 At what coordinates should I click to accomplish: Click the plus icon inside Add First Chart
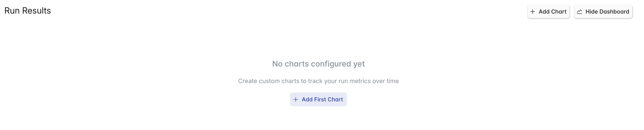[x=296, y=99]
